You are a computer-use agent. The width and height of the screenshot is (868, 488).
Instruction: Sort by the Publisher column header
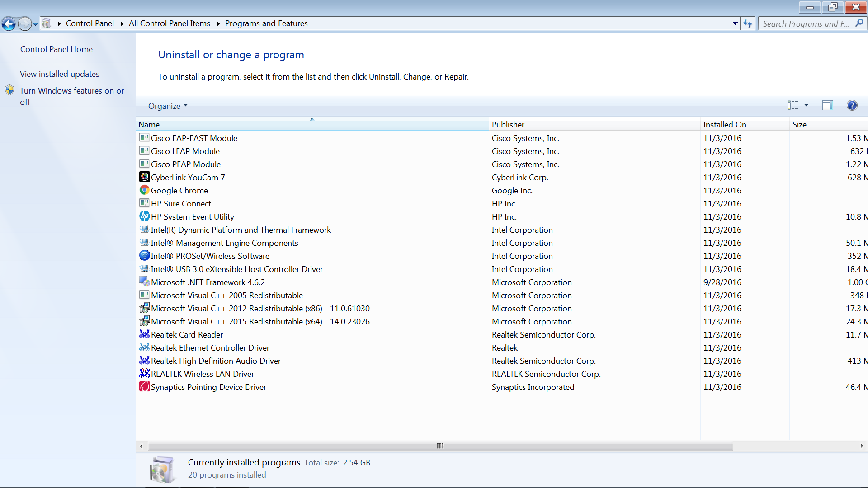508,124
